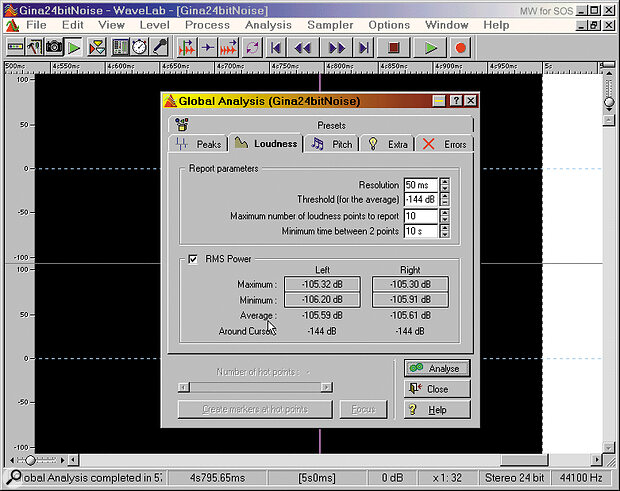
Task: Click the Threshold value spinner arrows
Action: (444, 200)
